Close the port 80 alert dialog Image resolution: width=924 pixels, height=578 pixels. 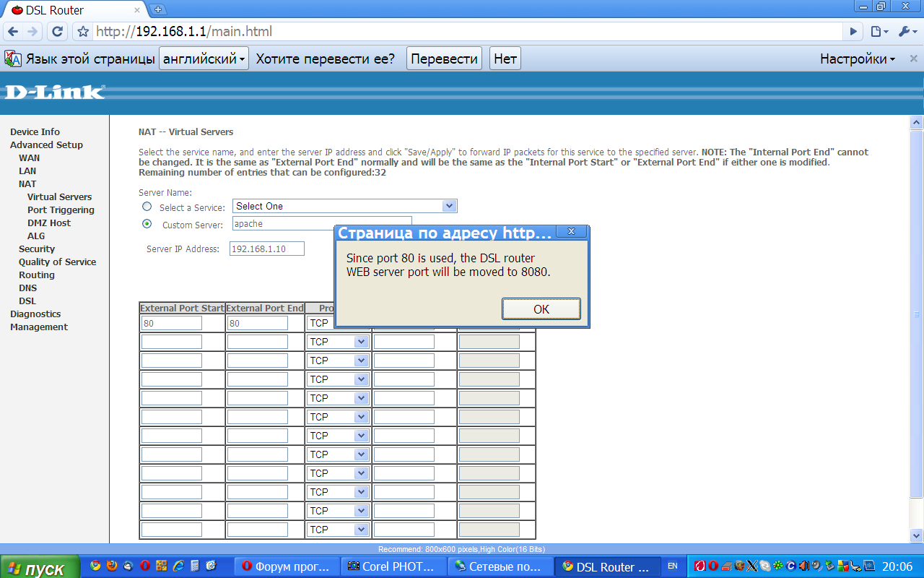[x=571, y=232]
